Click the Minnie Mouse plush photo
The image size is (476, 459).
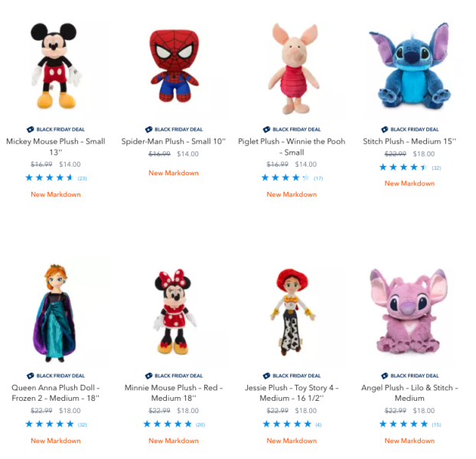click(x=173, y=312)
